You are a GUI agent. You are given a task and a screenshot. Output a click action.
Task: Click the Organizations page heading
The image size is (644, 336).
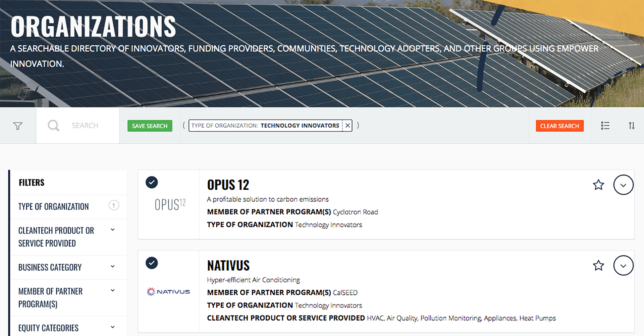point(93,27)
